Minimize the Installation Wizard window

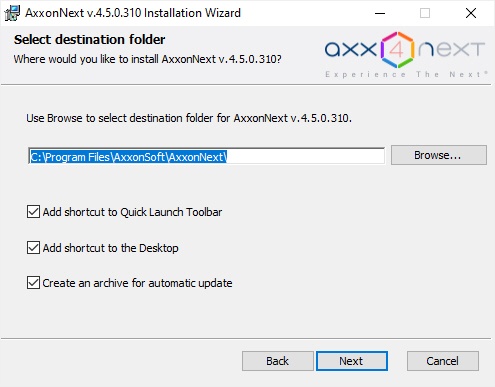[x=380, y=13]
